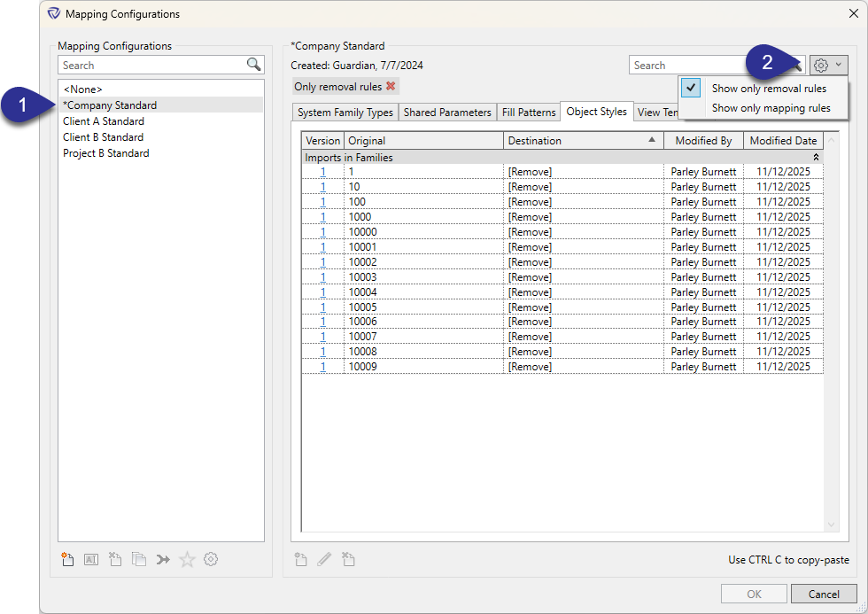Image resolution: width=868 pixels, height=614 pixels.
Task: Open the Shared Parameters tab
Action: (x=447, y=113)
